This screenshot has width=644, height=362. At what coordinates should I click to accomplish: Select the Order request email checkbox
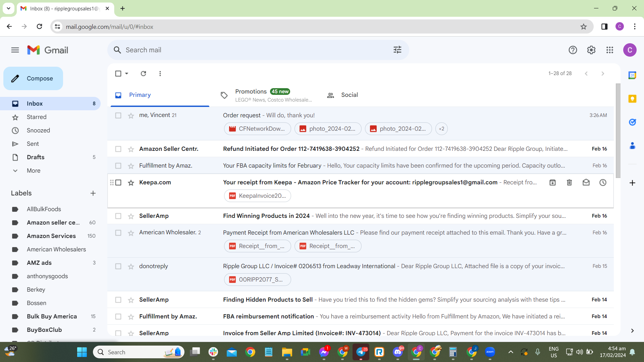pos(118,115)
